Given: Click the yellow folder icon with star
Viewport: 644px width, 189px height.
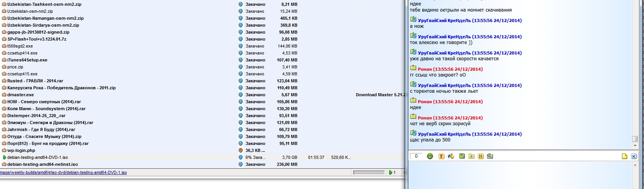Looking at the screenshot, I should point(471,156).
